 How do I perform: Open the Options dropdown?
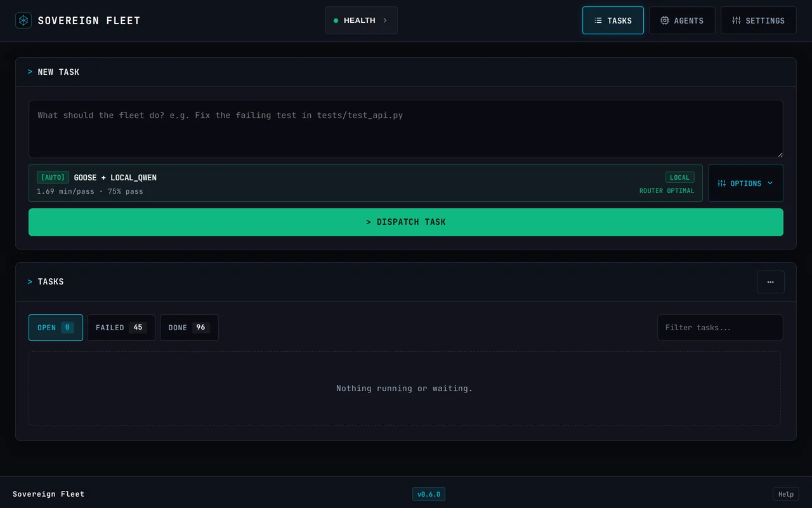click(x=745, y=184)
